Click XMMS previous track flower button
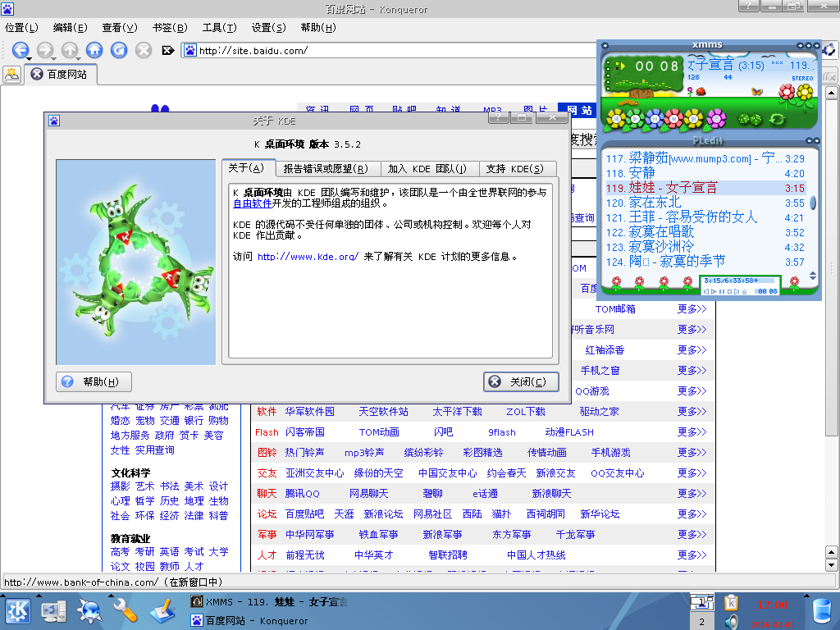 click(615, 118)
